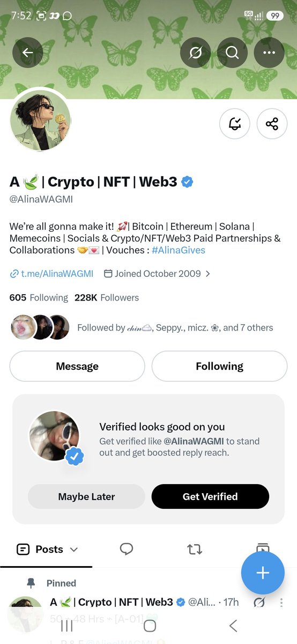Open the Message button

pos(77,366)
